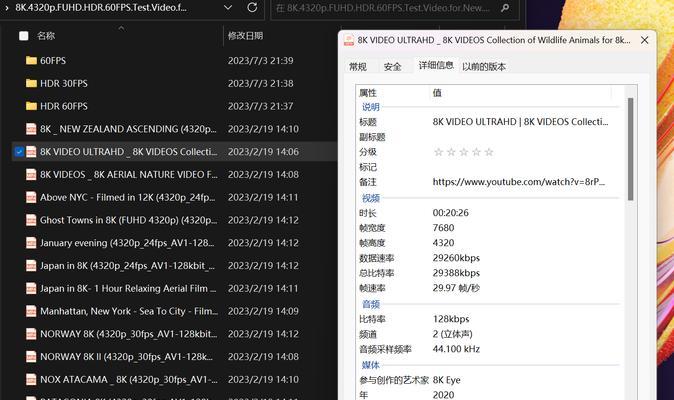Image resolution: width=674 pixels, height=400 pixels.
Task: Select the NOX ATACAMA file name
Action: click(x=129, y=379)
